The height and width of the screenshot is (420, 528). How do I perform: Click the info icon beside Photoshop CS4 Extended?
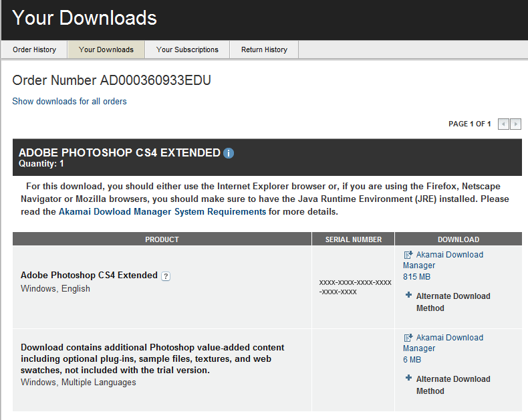coord(229,153)
